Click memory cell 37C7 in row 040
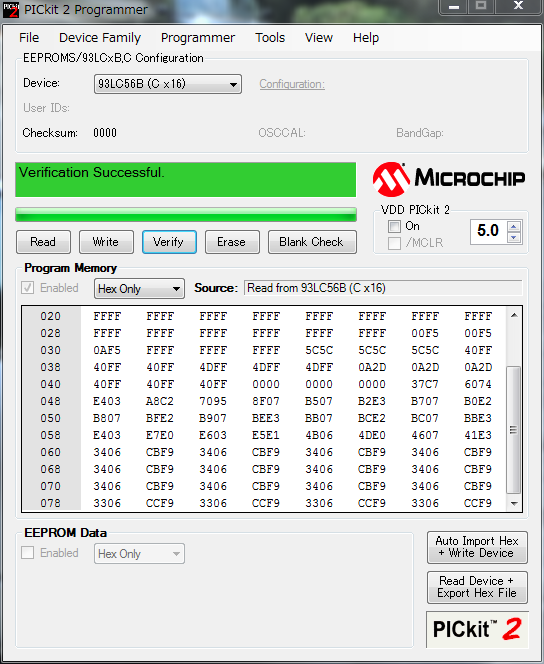 click(425, 385)
